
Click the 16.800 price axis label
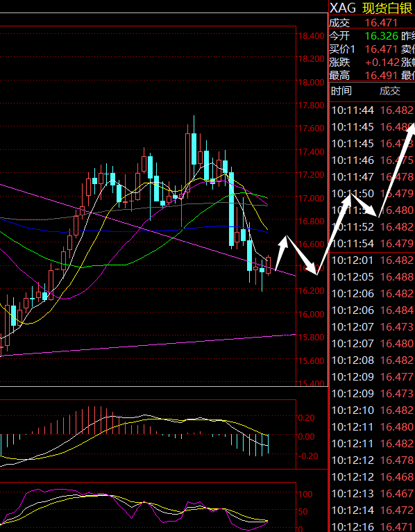pos(311,222)
